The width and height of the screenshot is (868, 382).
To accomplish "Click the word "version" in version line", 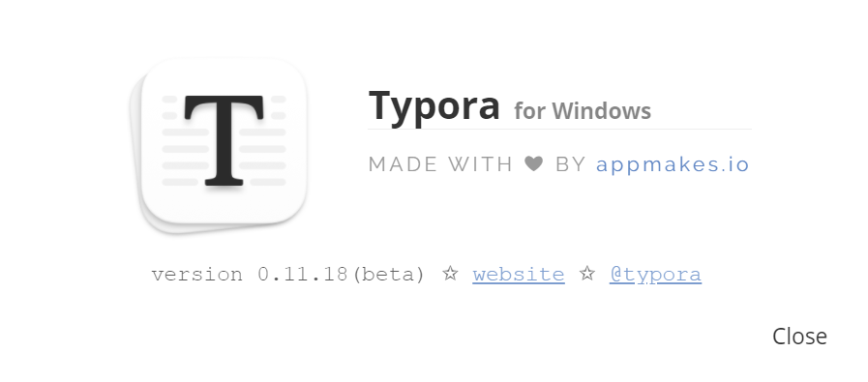I will 196,275.
